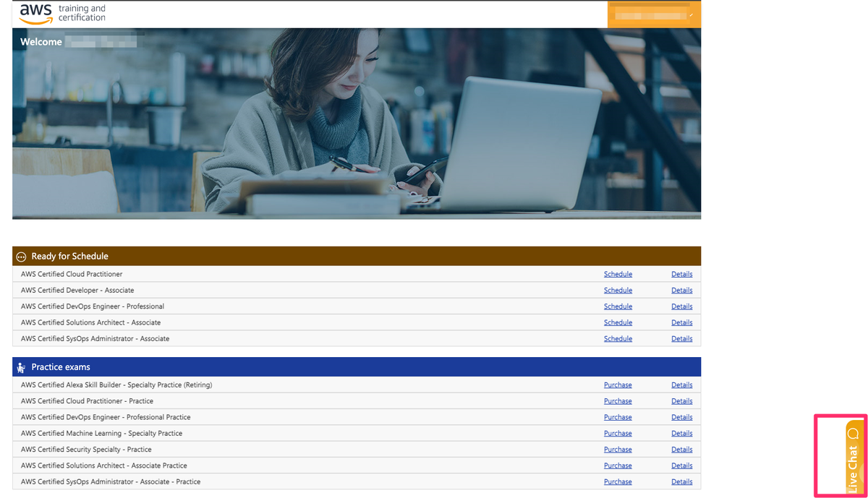
Task: Click the 'AWS Certified Developer - Associate' row name
Action: pos(77,291)
